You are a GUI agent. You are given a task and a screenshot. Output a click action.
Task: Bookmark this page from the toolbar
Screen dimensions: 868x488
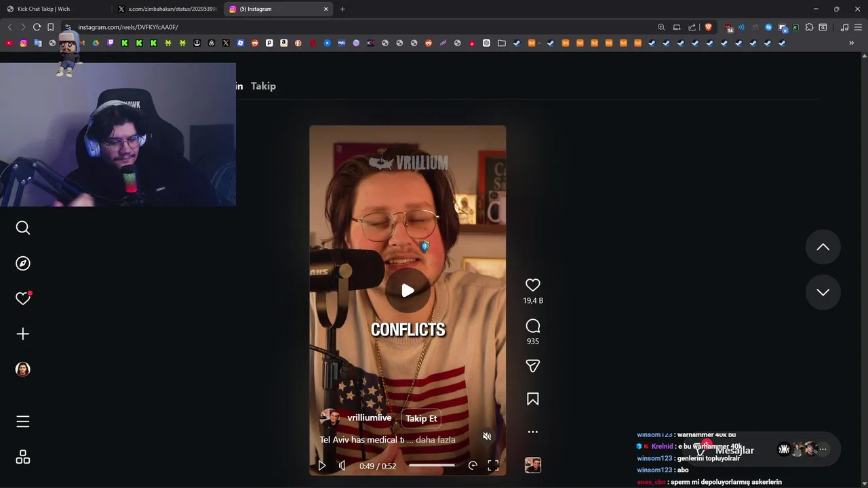click(x=50, y=27)
